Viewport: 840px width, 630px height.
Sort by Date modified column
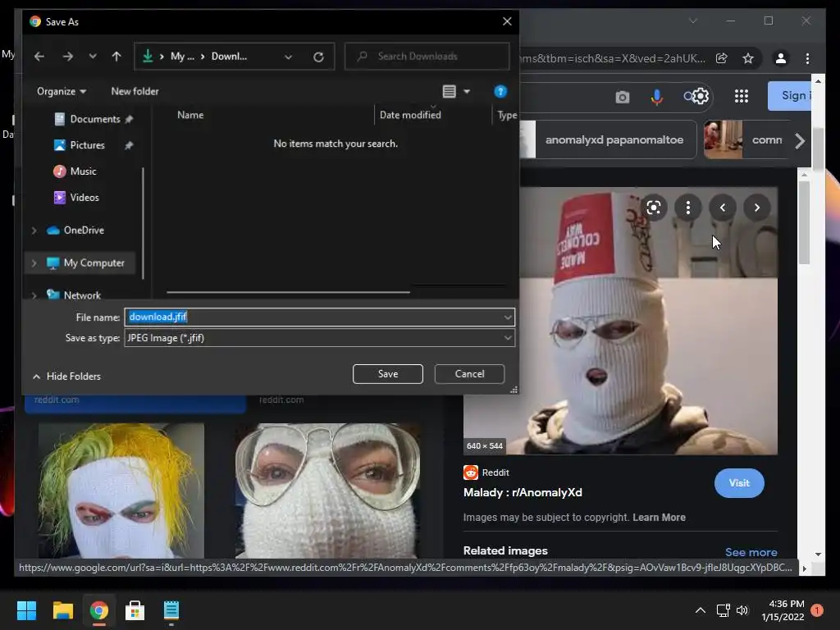[410, 115]
